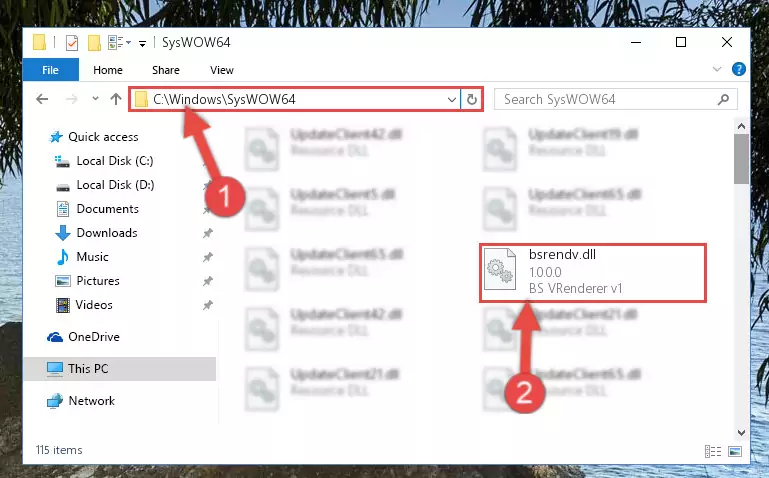The height and width of the screenshot is (478, 769).
Task: Go back with the left arrow
Action: coord(42,100)
